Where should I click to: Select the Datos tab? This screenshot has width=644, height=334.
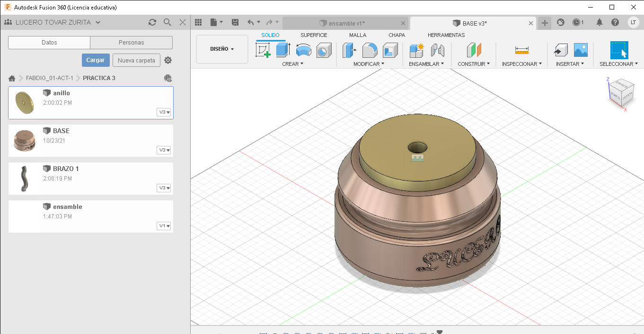(x=49, y=43)
